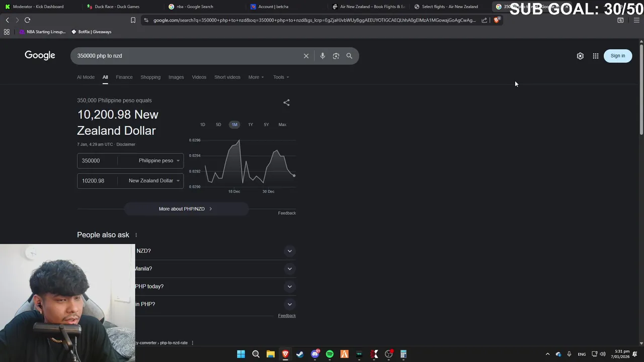Switch to Images results tab
The height and width of the screenshot is (362, 644).
(x=176, y=77)
